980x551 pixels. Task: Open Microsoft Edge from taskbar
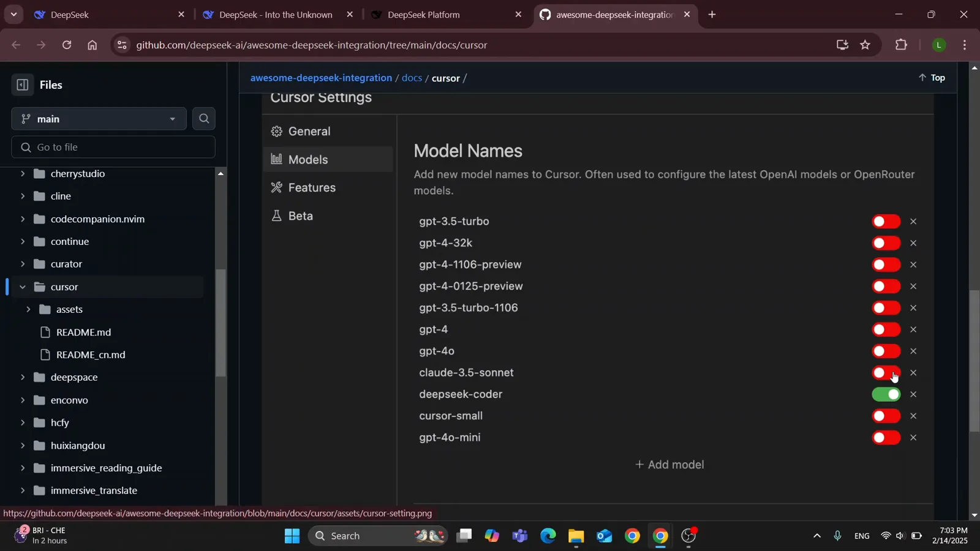click(x=548, y=536)
